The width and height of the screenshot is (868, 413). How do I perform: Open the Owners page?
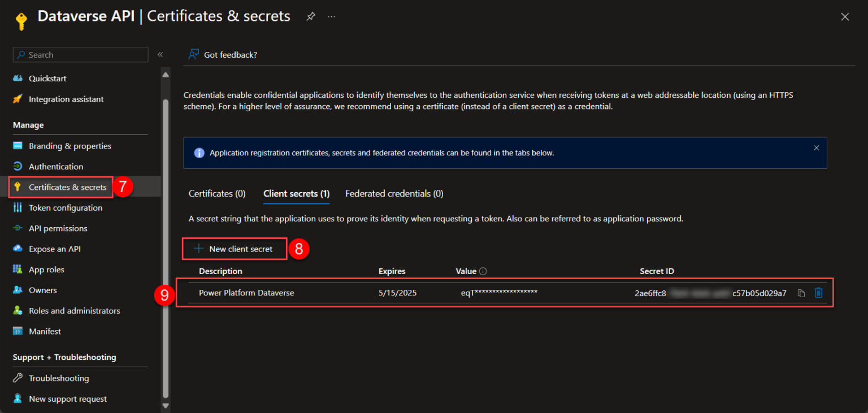[x=42, y=290]
